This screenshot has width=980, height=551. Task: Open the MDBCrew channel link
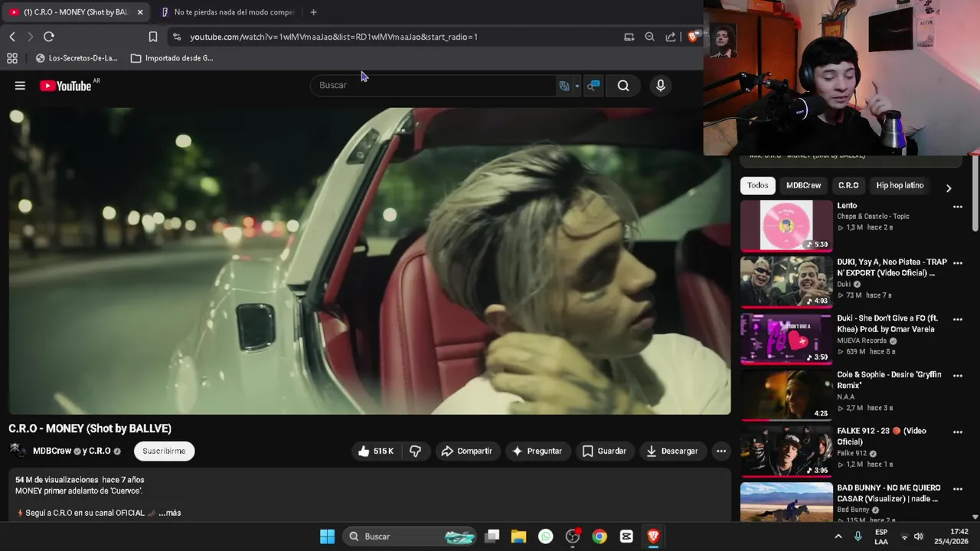[x=52, y=451]
